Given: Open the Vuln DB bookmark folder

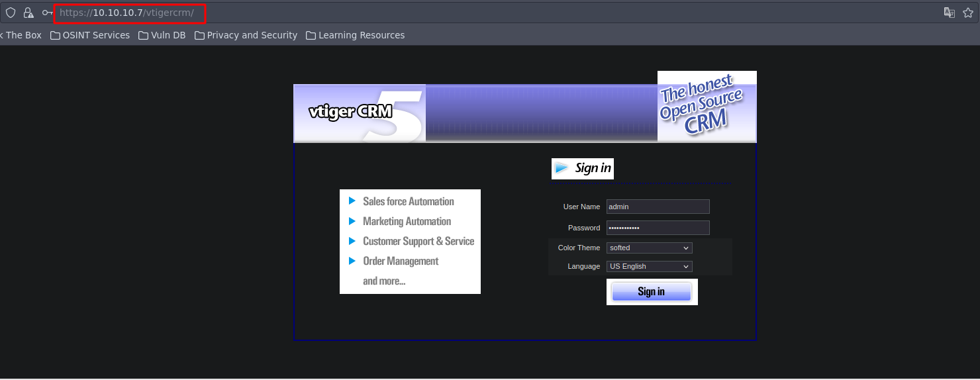Looking at the screenshot, I should pos(162,35).
